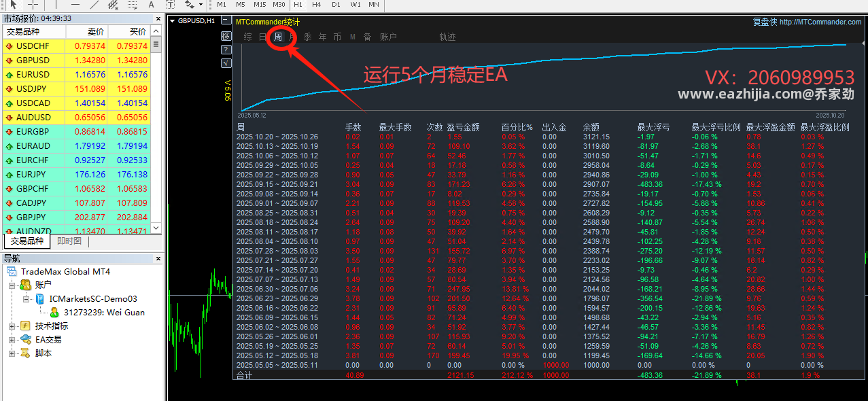The image size is (868, 401).
Task: Switch chart to M30 timeframe
Action: coord(279,4)
